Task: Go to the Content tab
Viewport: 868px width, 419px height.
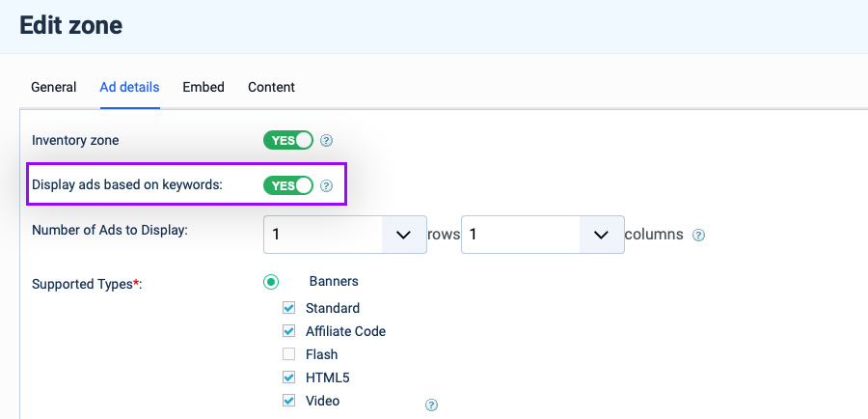Action: tap(271, 87)
